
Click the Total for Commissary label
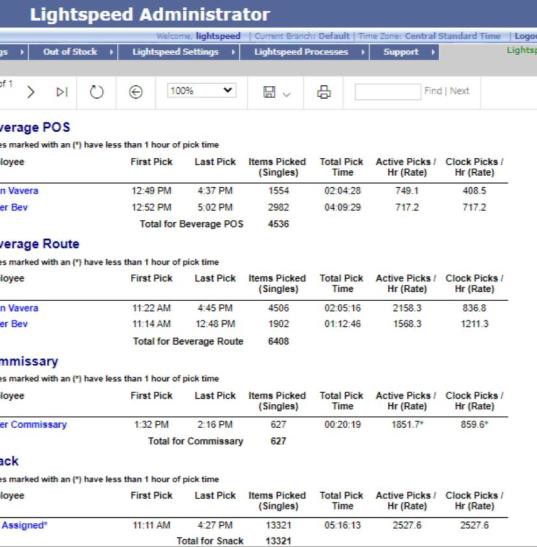pyautogui.click(x=195, y=441)
